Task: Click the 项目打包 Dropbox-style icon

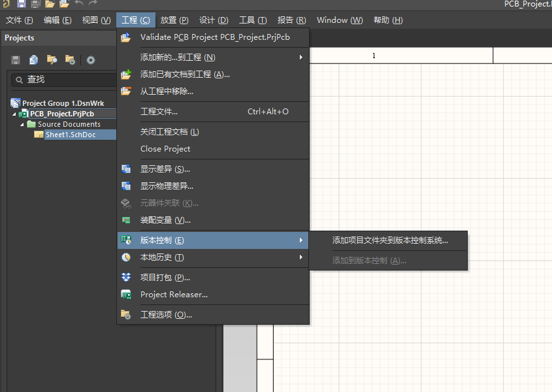Action: (126, 278)
